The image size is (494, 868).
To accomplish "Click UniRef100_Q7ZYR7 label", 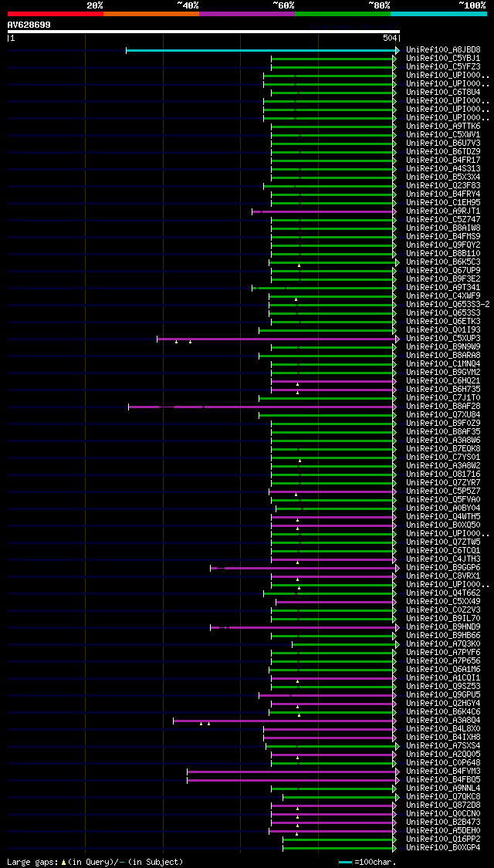I will point(443,483).
